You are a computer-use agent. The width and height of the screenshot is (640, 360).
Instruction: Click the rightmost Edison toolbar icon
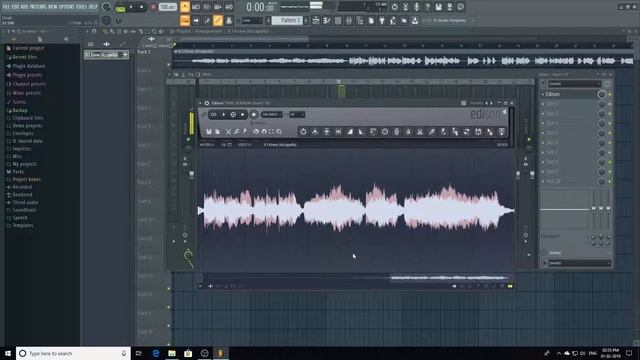[502, 132]
